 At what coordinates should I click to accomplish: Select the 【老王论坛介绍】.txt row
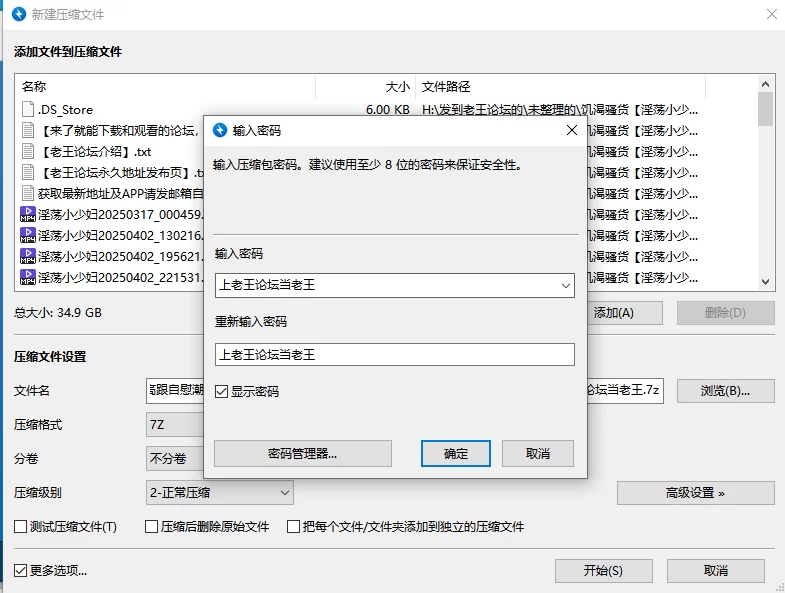(x=95, y=151)
